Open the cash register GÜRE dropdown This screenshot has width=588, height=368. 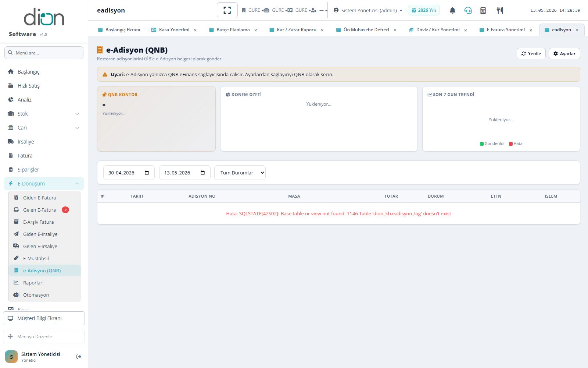[298, 10]
